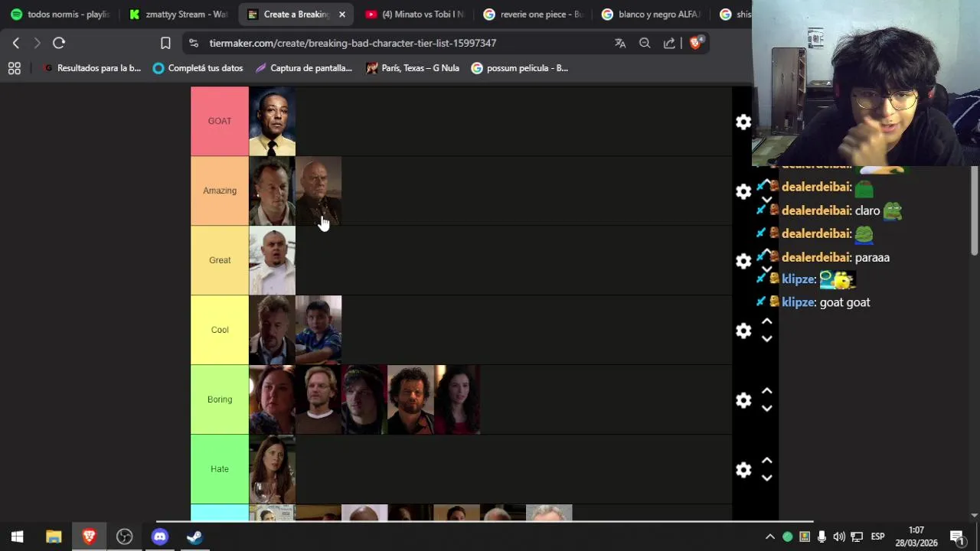The image size is (980, 551).
Task: Select the woman in the Hate tier
Action: pos(272,469)
